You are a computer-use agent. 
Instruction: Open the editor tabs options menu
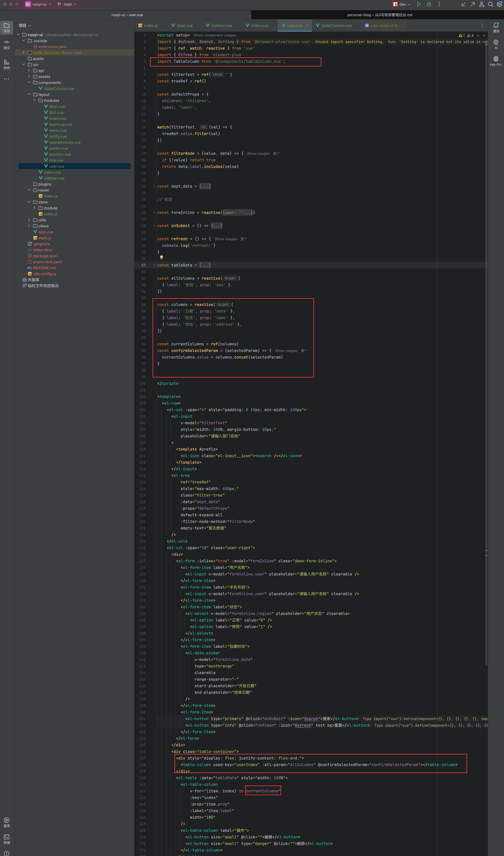482,26
